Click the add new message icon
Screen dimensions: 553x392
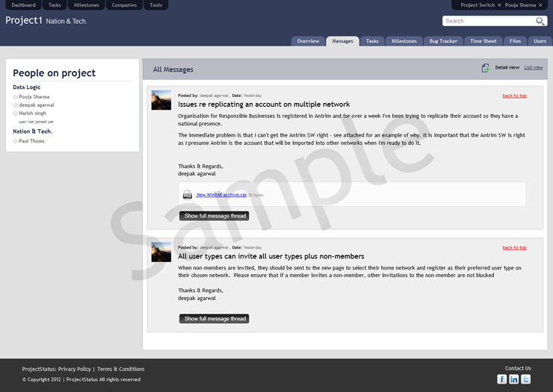(x=486, y=68)
